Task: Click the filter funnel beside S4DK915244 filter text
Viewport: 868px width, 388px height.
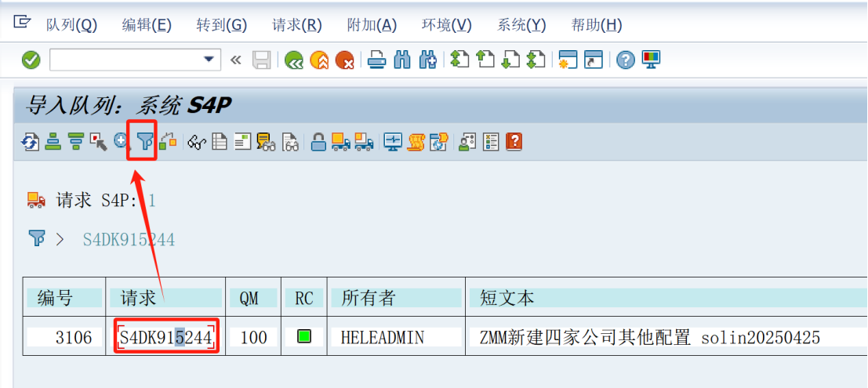Action: [x=37, y=238]
